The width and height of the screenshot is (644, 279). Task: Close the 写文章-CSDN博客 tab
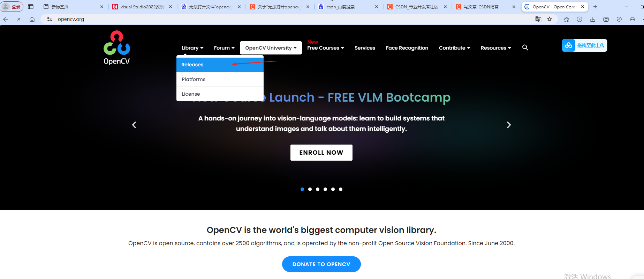[x=514, y=7]
